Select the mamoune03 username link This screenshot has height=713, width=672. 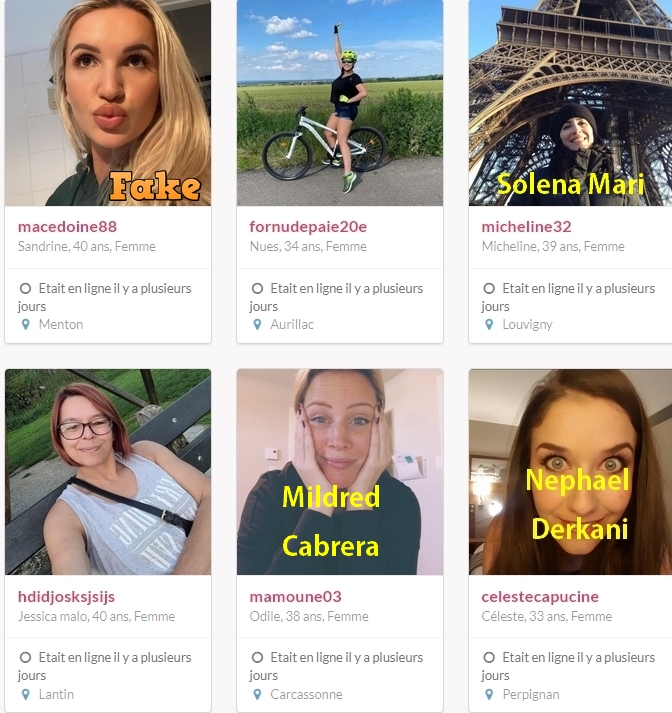click(x=296, y=597)
